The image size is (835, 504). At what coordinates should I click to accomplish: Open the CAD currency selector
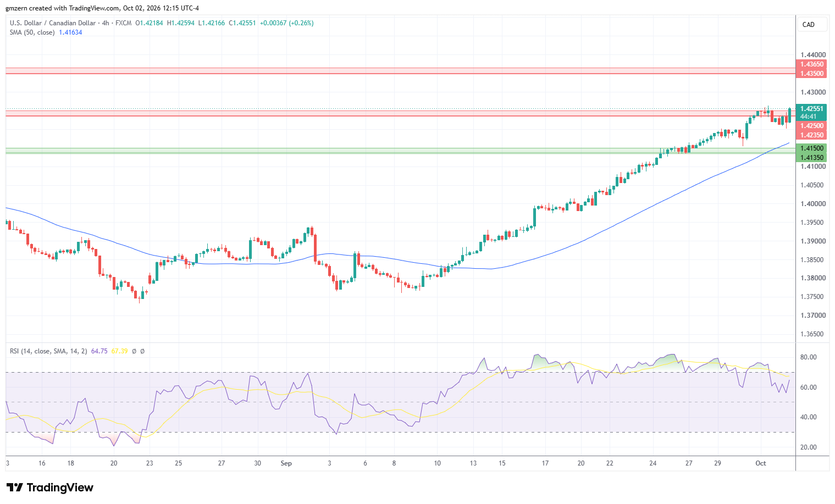pyautogui.click(x=811, y=25)
